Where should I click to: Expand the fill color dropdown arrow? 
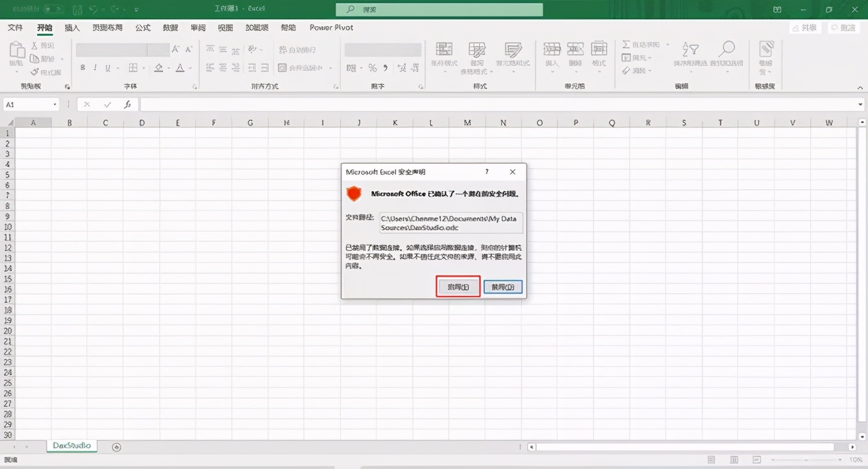click(169, 68)
